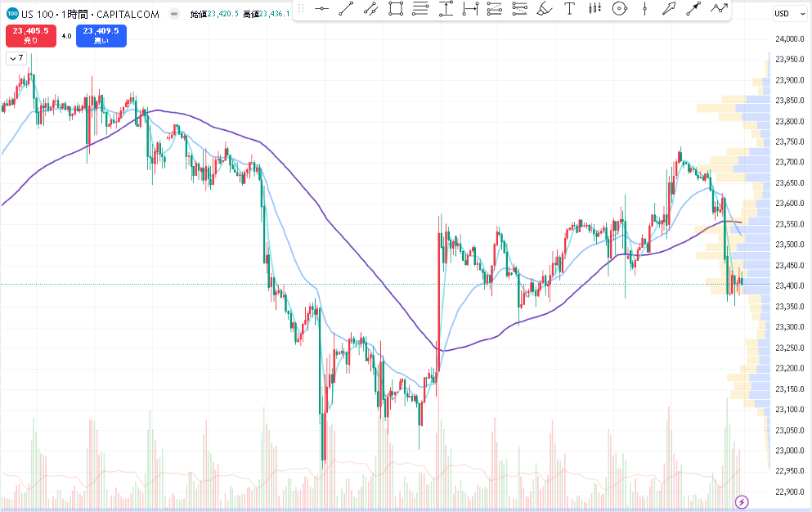Open the USD currency dropdown
The width and height of the screenshot is (812, 512).
(785, 14)
